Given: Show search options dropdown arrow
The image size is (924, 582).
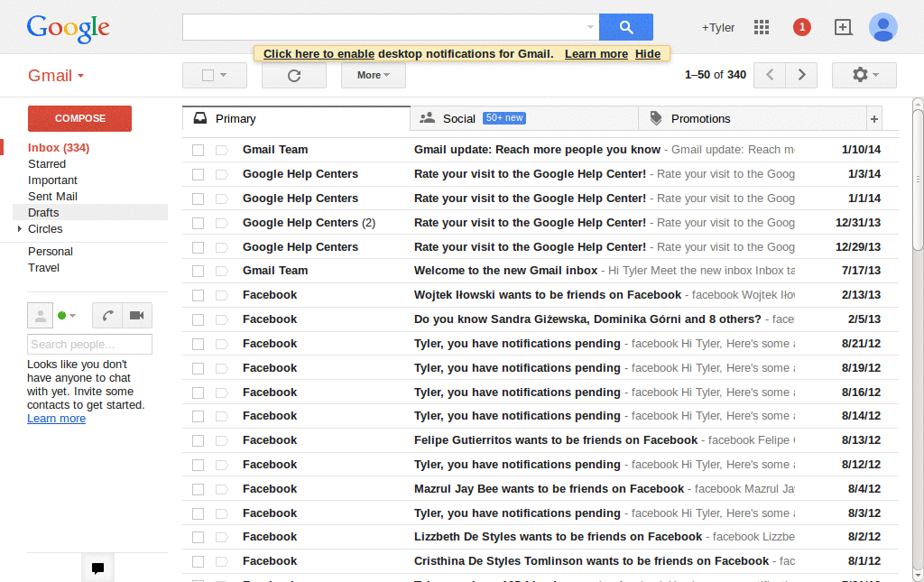Looking at the screenshot, I should click(590, 27).
